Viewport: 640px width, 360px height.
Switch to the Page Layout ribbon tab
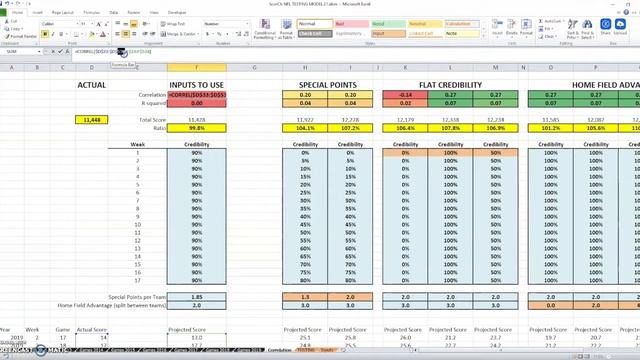point(62,13)
